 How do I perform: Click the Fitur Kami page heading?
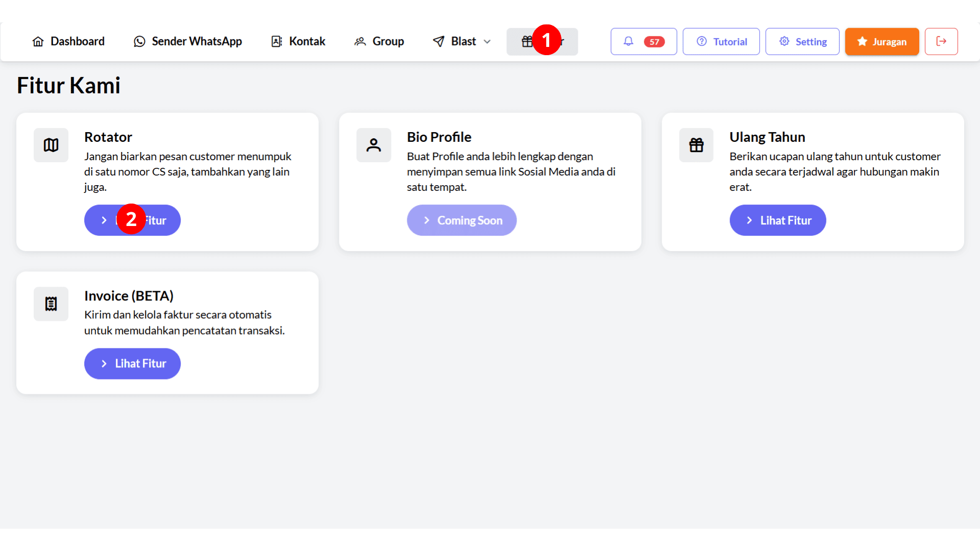[x=68, y=85]
